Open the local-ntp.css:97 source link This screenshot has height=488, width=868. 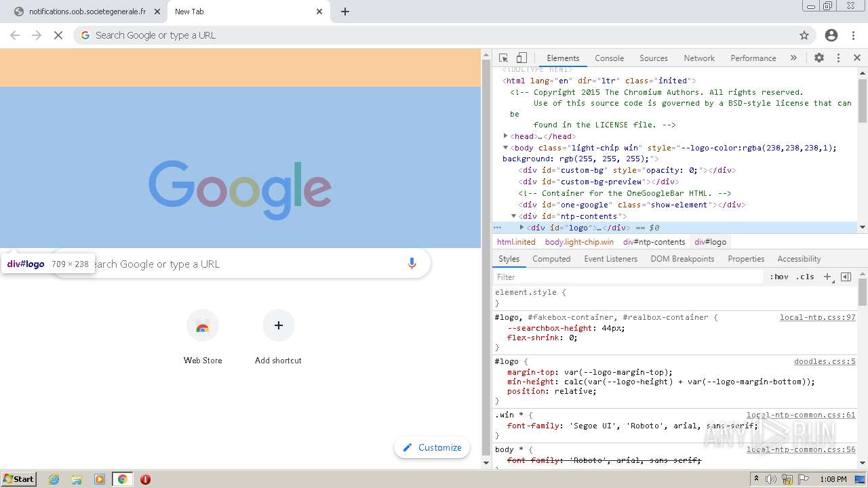tap(817, 317)
